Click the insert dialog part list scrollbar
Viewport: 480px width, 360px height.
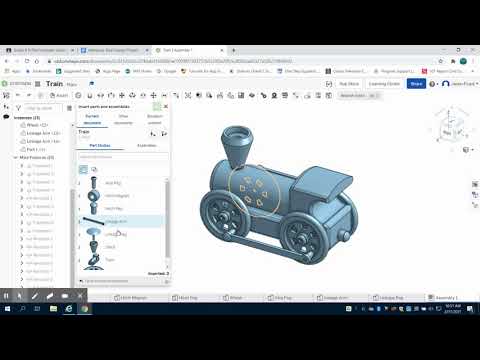(167, 220)
